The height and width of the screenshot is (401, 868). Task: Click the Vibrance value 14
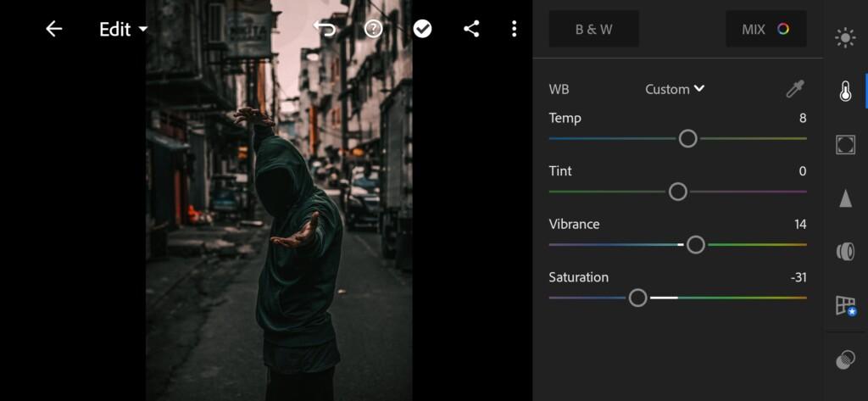(x=800, y=225)
